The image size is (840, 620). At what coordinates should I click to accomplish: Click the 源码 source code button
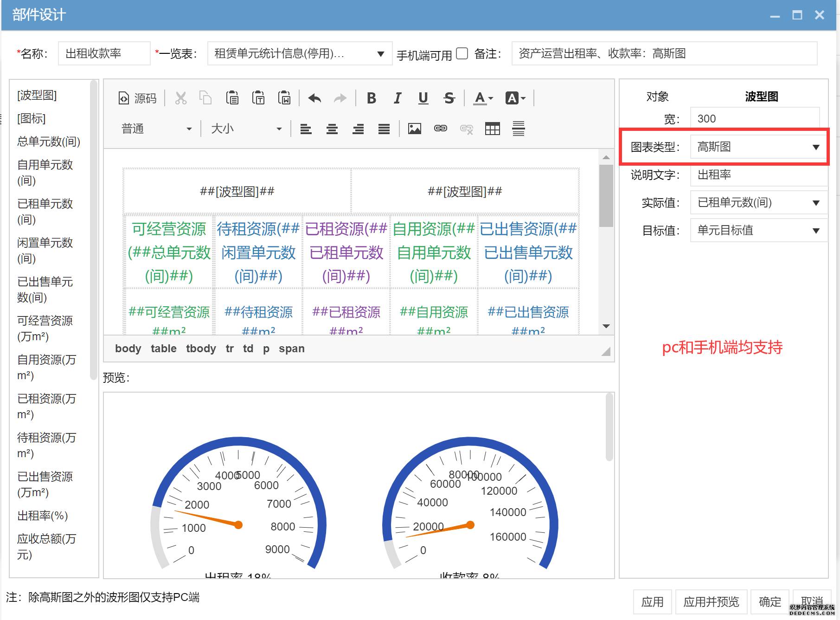pyautogui.click(x=137, y=98)
